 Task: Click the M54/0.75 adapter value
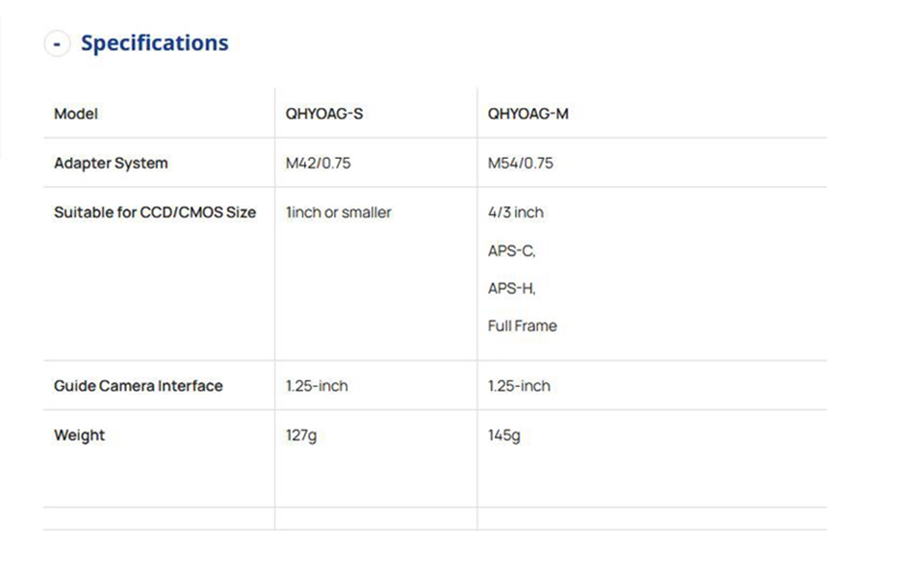(x=520, y=163)
